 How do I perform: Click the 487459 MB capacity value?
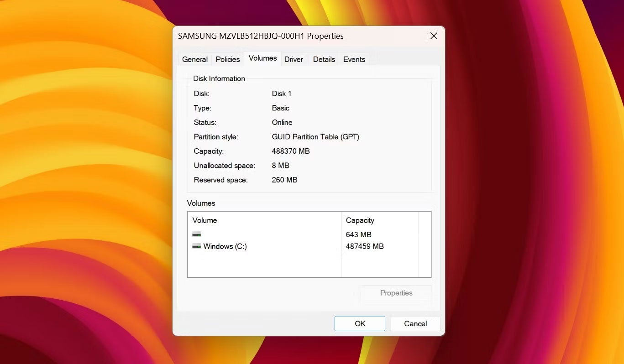pos(365,246)
